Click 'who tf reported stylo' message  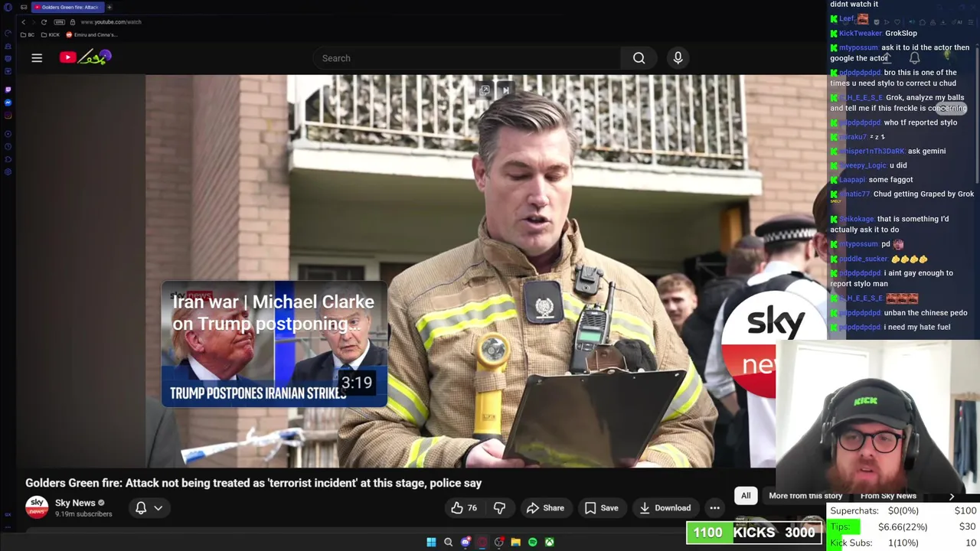tap(894, 122)
